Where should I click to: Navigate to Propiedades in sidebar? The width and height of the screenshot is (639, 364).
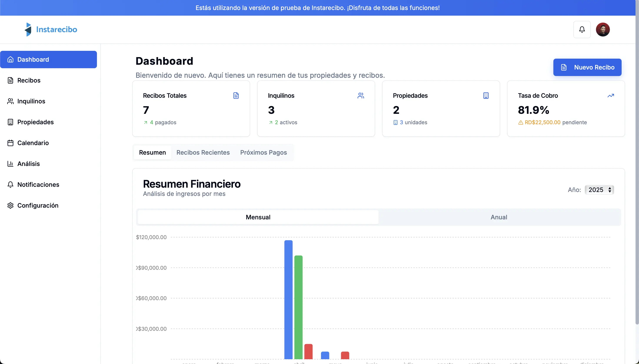48,122
